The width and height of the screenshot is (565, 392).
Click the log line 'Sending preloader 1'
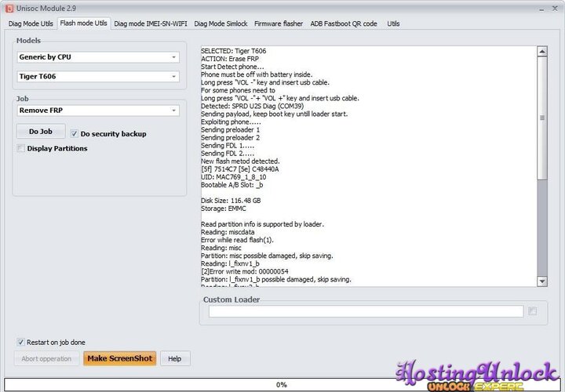click(x=230, y=129)
